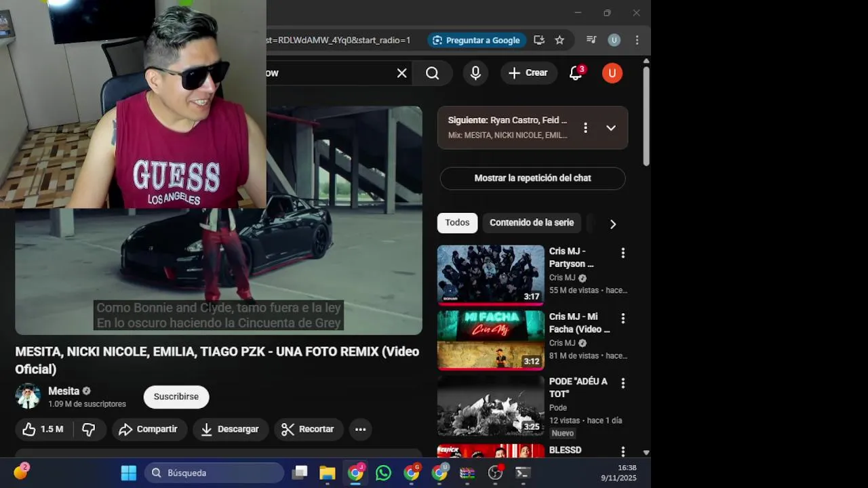Image resolution: width=868 pixels, height=488 pixels.
Task: Subscribe with the Suscribirse button
Action: pos(176,396)
